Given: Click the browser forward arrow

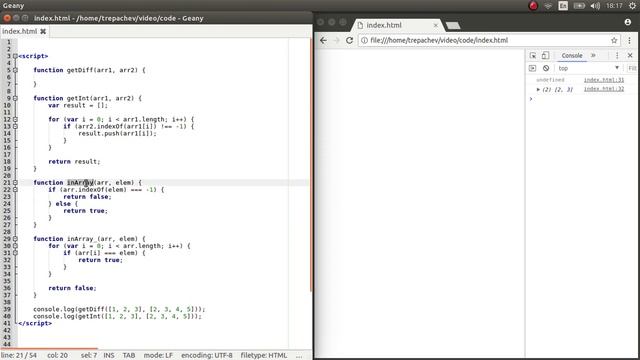Looking at the screenshot, I should coord(337,40).
